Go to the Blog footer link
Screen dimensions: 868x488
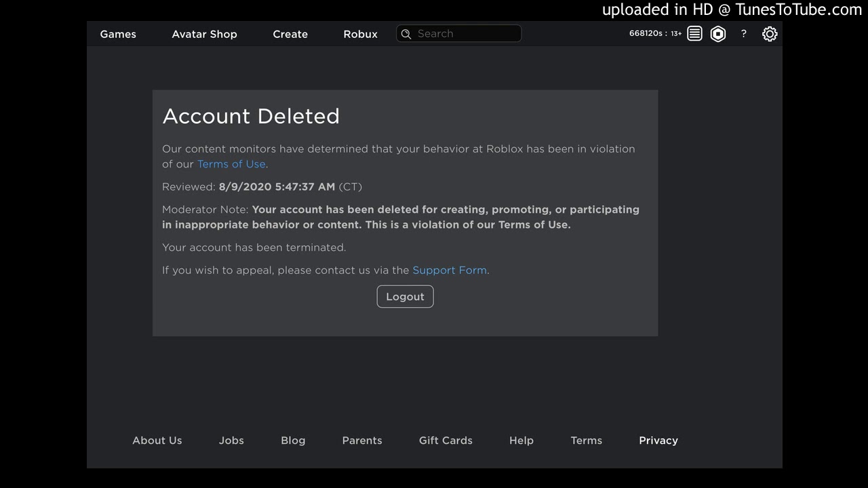click(293, 441)
